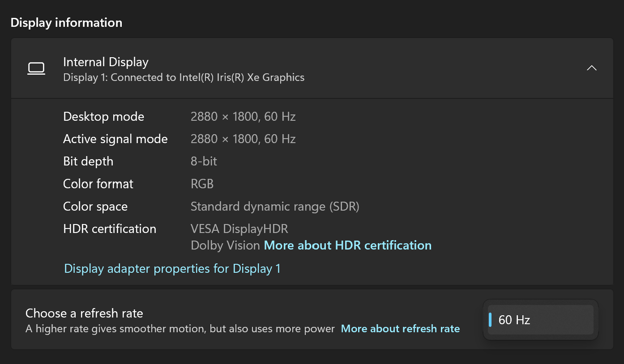Click the Intel Iris Xe Graphics subtitle
The image size is (624, 364).
[184, 77]
